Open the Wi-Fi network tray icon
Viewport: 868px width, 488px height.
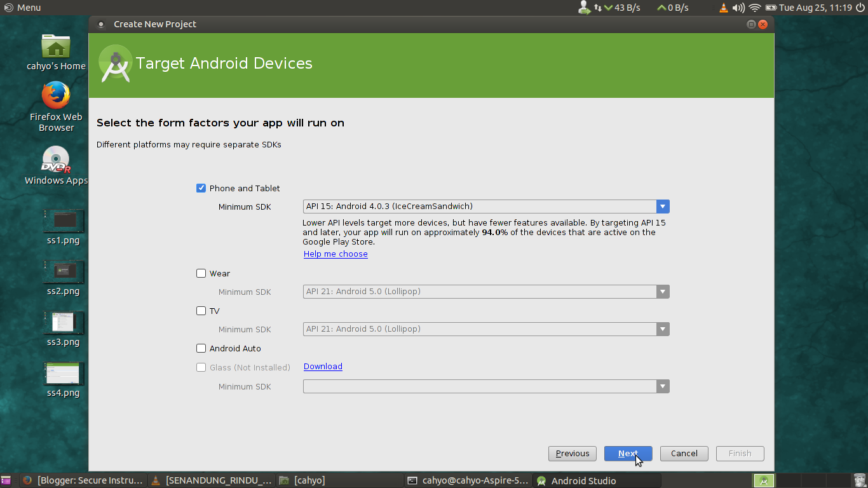click(x=755, y=8)
